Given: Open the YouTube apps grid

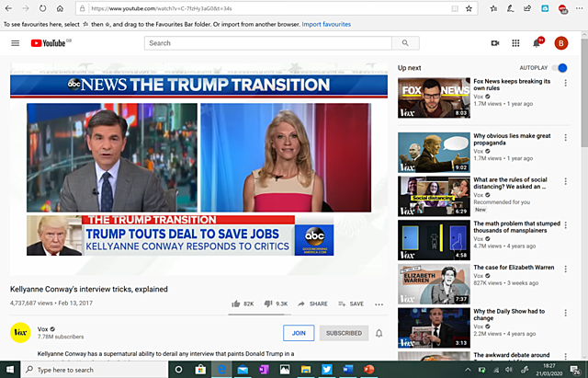Looking at the screenshot, I should coord(516,43).
